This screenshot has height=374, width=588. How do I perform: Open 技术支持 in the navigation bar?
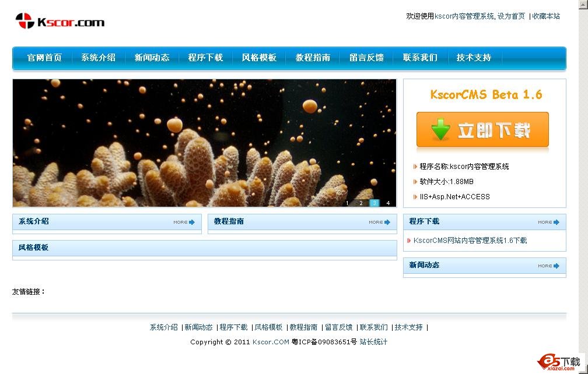(x=474, y=58)
